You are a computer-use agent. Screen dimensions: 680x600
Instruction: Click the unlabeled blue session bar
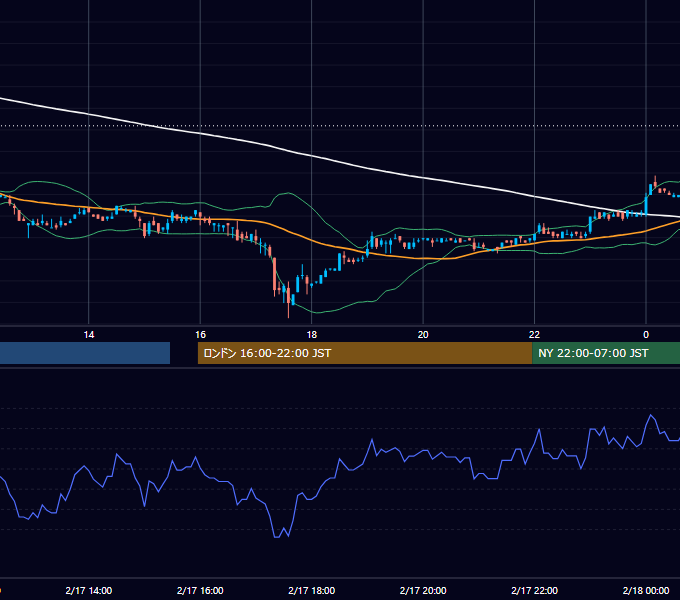85,353
